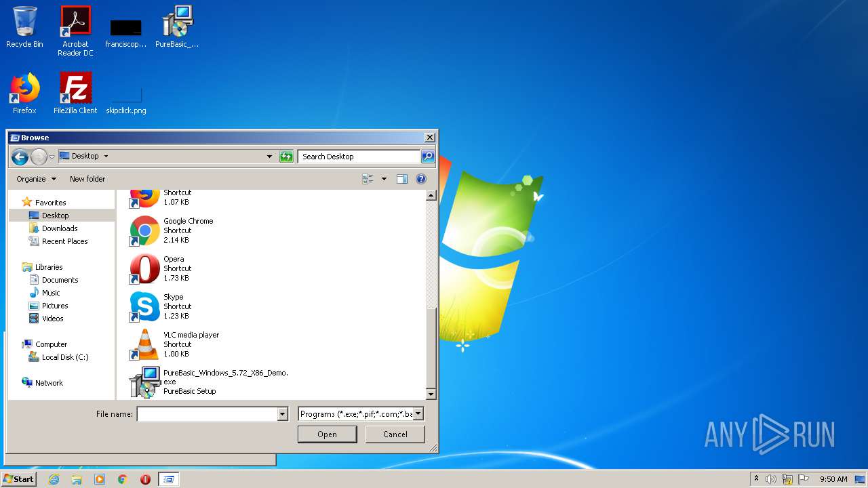
Task: Open Windows Explorer from taskbar
Action: pyautogui.click(x=77, y=479)
